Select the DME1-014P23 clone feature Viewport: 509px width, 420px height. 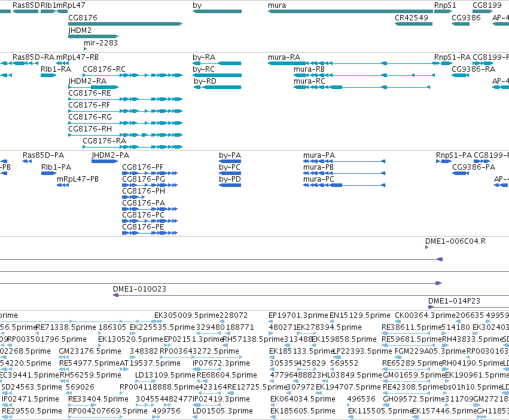point(468,307)
